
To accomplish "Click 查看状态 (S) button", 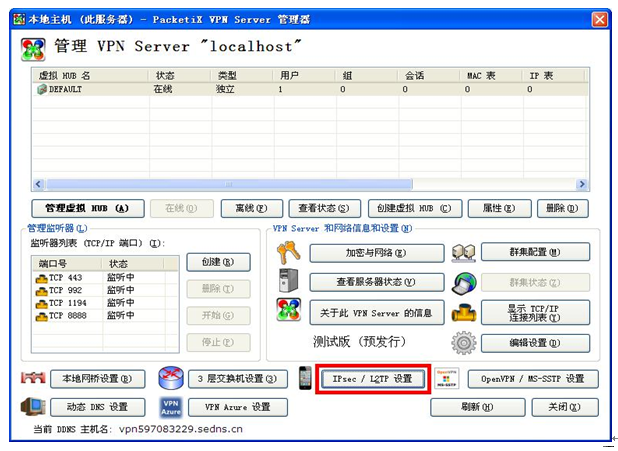I will [x=324, y=208].
